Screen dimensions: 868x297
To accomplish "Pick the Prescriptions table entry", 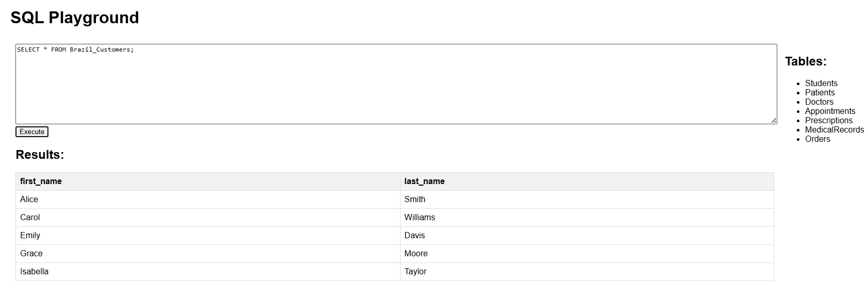I will (x=829, y=121).
